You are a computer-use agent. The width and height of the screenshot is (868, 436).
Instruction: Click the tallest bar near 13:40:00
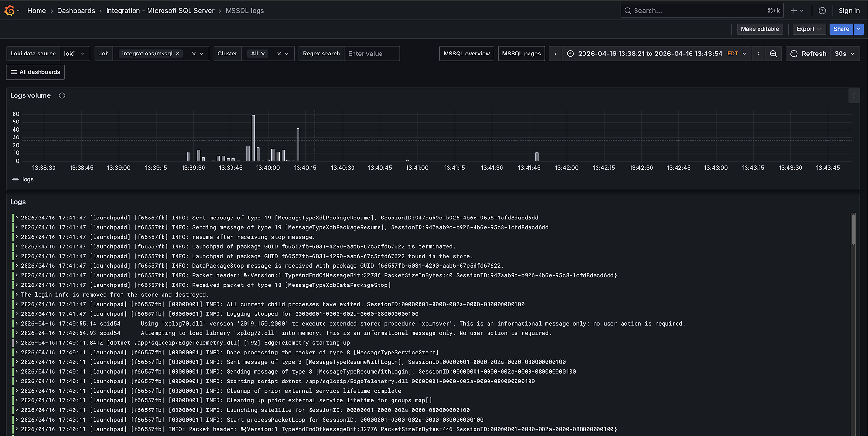[x=253, y=138]
